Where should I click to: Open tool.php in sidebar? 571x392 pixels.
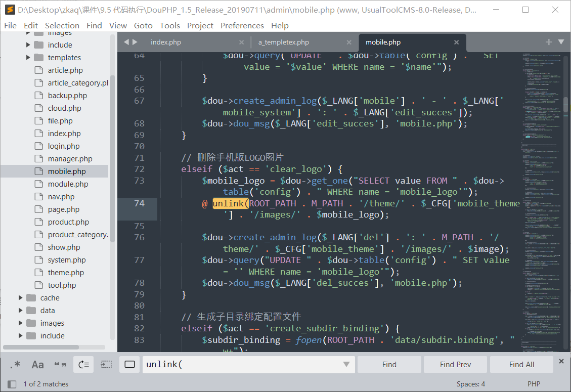pyautogui.click(x=62, y=285)
